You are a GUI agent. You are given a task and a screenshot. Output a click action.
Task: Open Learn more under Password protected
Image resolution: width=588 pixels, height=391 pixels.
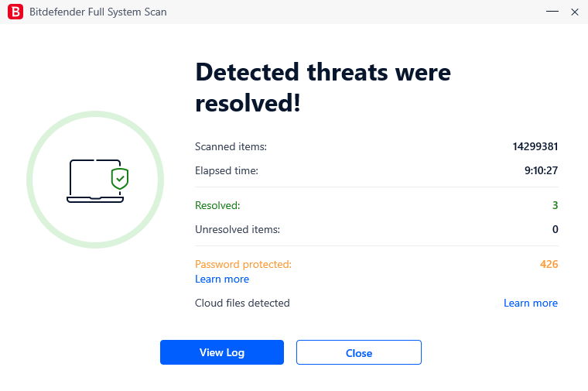[x=222, y=280]
